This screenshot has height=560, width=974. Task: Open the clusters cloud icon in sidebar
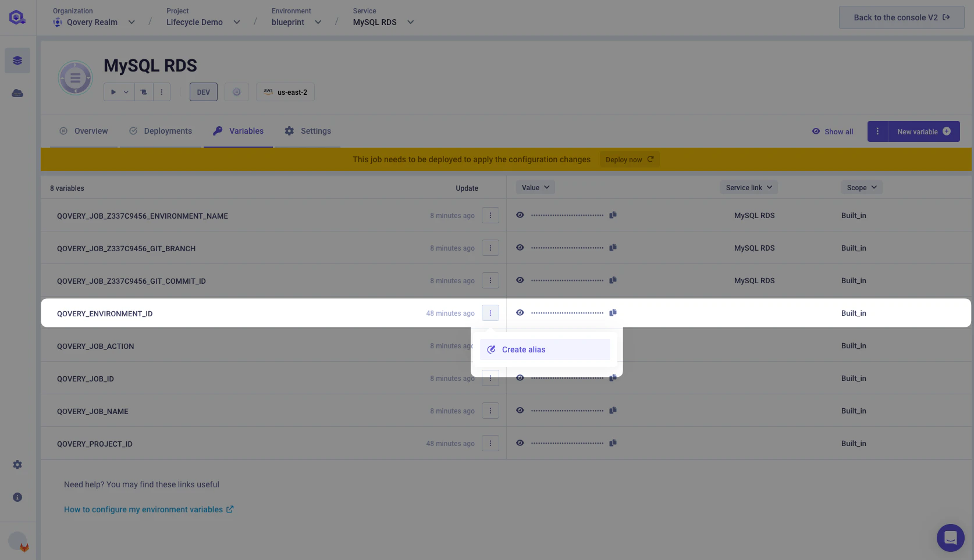(x=17, y=93)
